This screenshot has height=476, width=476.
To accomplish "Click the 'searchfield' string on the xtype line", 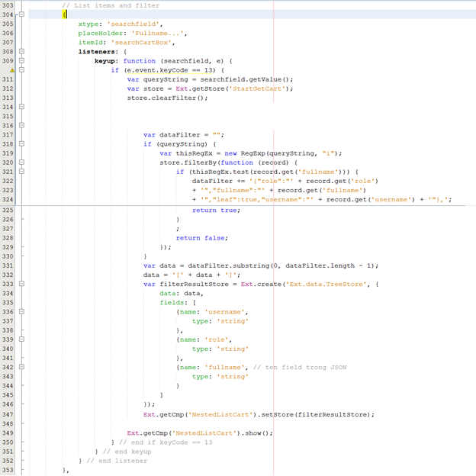I will [x=133, y=24].
